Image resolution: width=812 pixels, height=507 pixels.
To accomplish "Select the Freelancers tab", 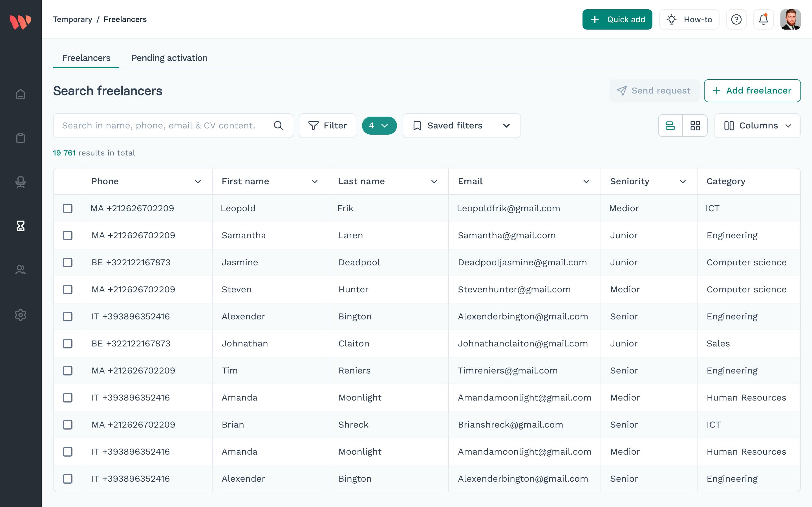I will pyautogui.click(x=86, y=58).
